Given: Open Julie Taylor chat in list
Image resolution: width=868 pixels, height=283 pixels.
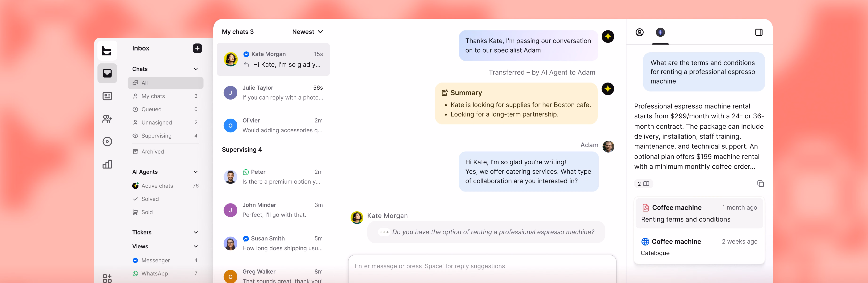Looking at the screenshot, I should coord(273,92).
